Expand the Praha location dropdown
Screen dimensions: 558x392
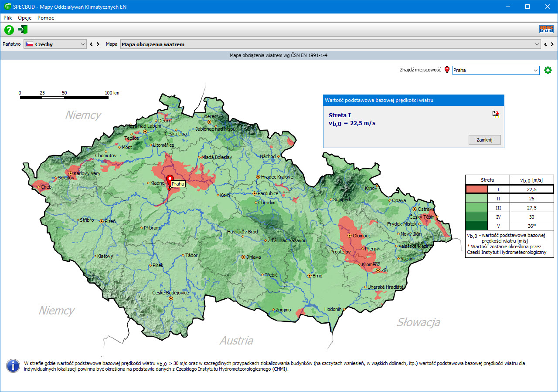[x=535, y=70]
